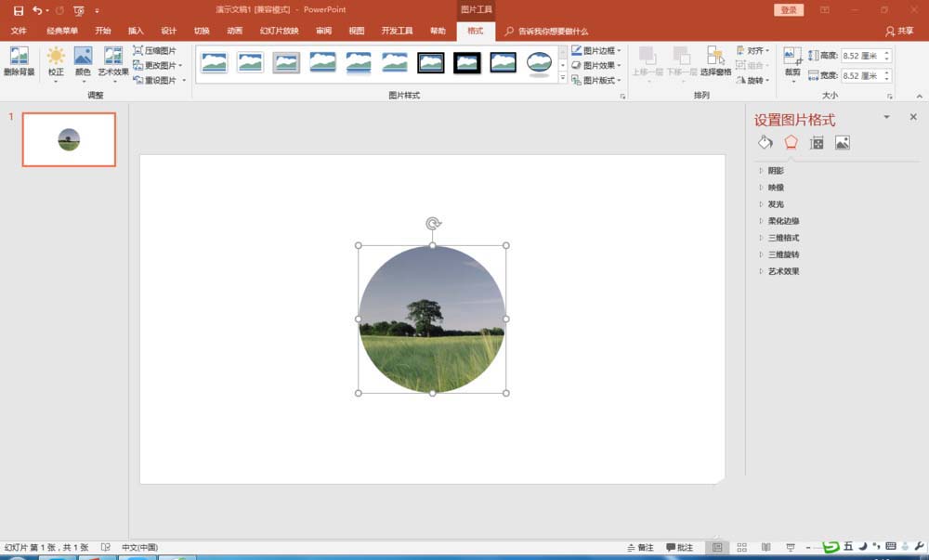Apply the first picture style thumbnail

[214, 62]
